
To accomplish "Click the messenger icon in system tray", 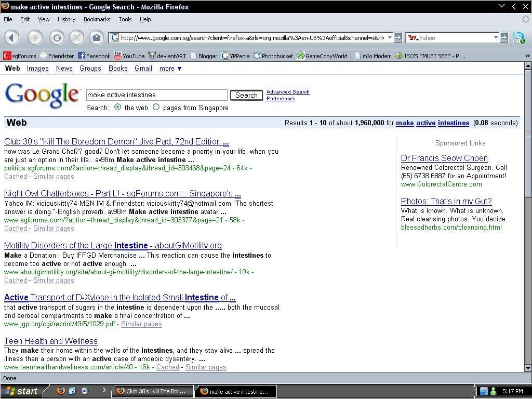I will (494, 391).
